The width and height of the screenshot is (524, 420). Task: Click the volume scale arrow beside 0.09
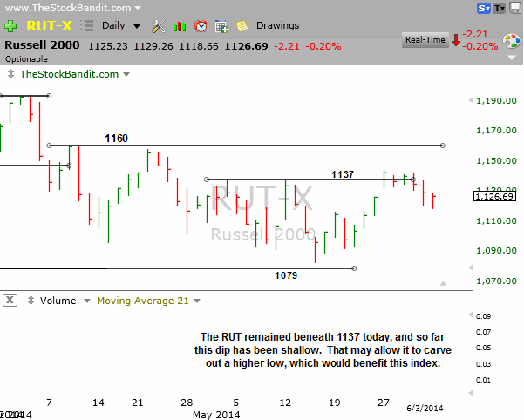coord(471,315)
